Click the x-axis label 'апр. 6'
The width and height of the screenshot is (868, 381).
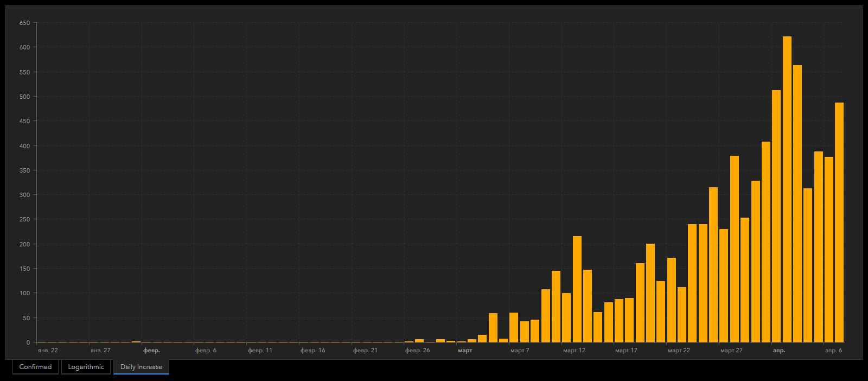coord(833,351)
